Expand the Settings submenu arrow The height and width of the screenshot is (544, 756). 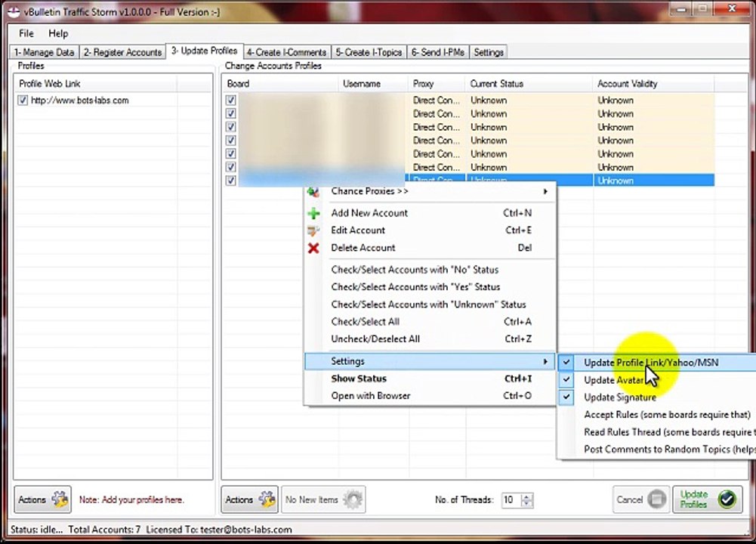(x=545, y=361)
